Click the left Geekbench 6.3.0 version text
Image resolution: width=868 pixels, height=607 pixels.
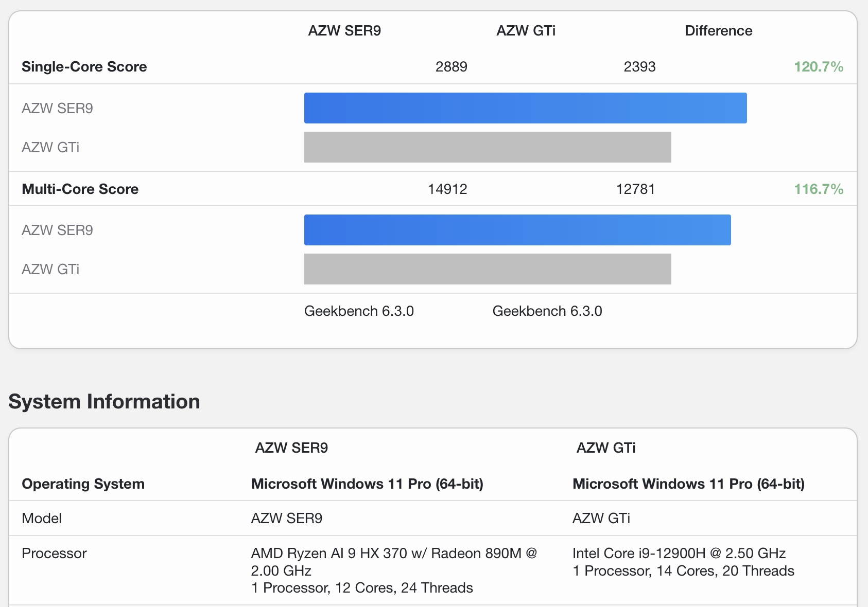[359, 311]
